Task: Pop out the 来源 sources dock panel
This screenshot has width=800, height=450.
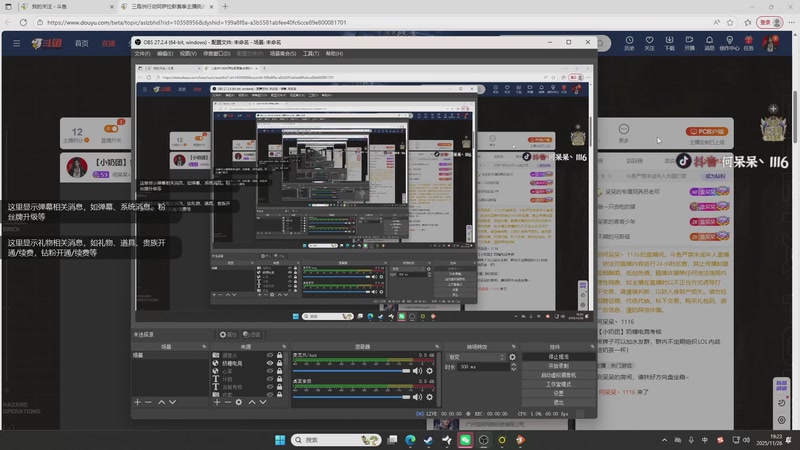Action: pyautogui.click(x=284, y=347)
